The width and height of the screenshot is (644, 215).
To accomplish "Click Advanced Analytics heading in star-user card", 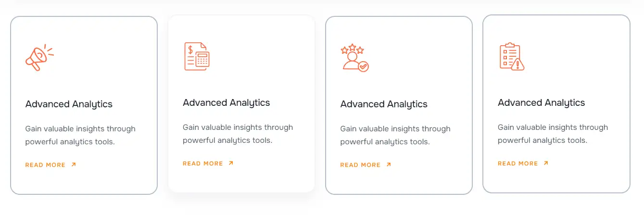I will 384,104.
